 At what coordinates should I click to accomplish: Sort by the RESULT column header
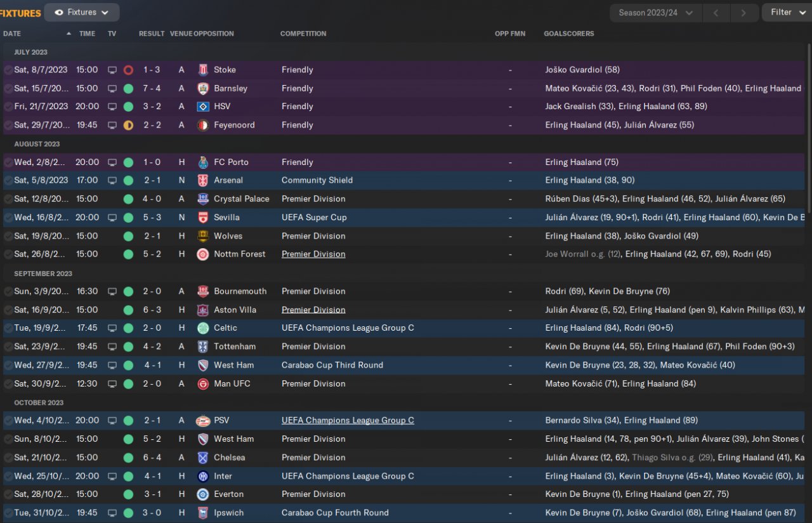(152, 34)
